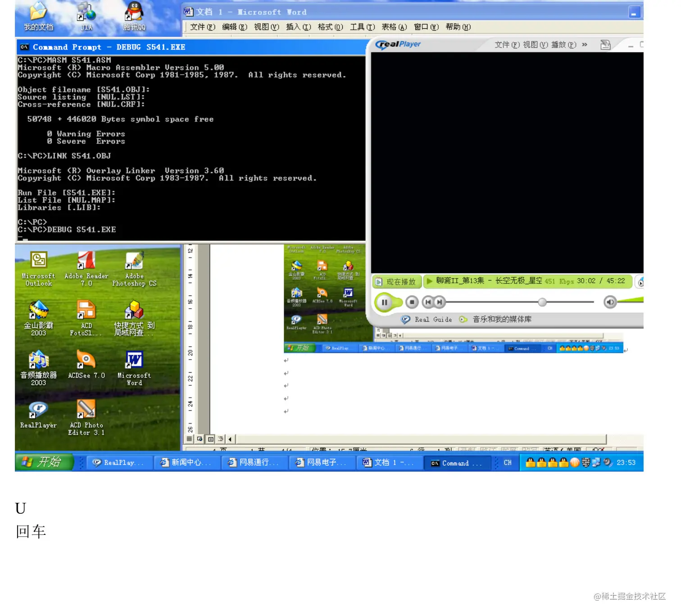Open the Word 文件 menu
This screenshot has width=681, height=616.
[x=203, y=27]
